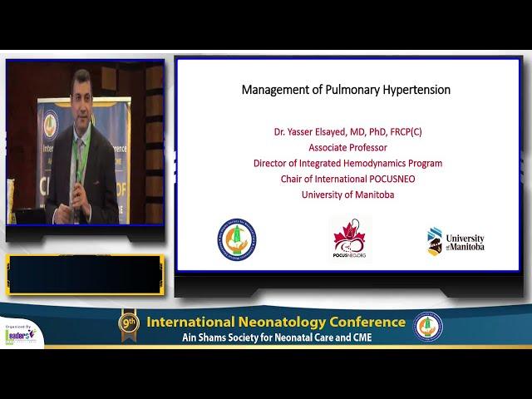
Task: Click 'International Neonatology Conference' banner title
Action: click(276, 322)
